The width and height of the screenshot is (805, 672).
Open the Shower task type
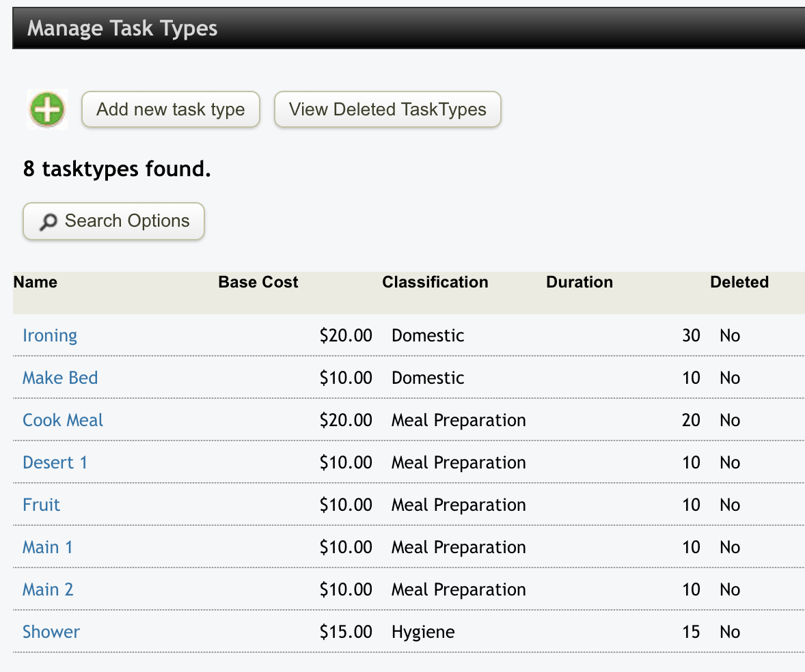pos(51,632)
